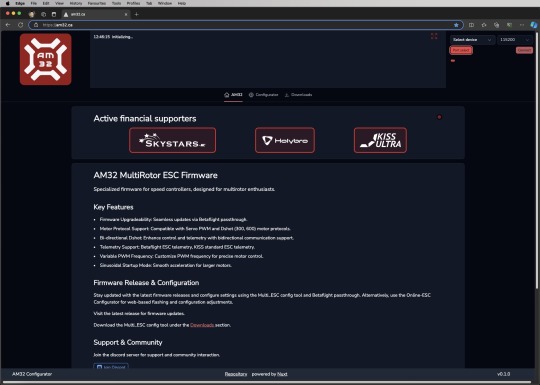Open the History menu
This screenshot has width=540, height=385.
pos(76,3)
